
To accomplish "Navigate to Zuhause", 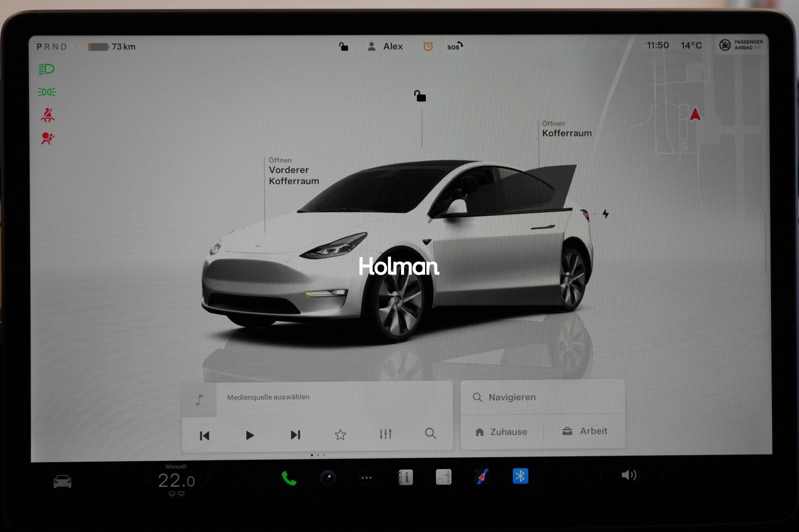I will pos(501,432).
